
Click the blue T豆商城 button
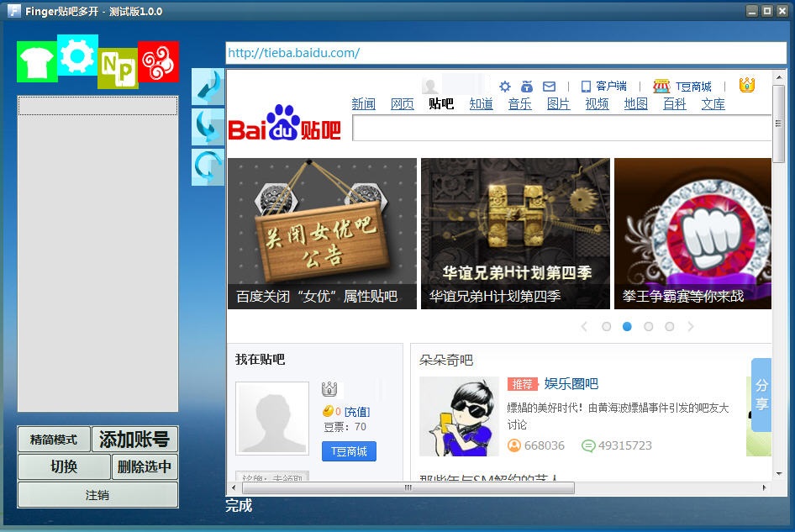349,451
